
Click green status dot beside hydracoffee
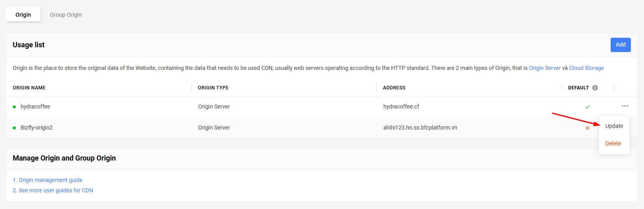[14, 107]
